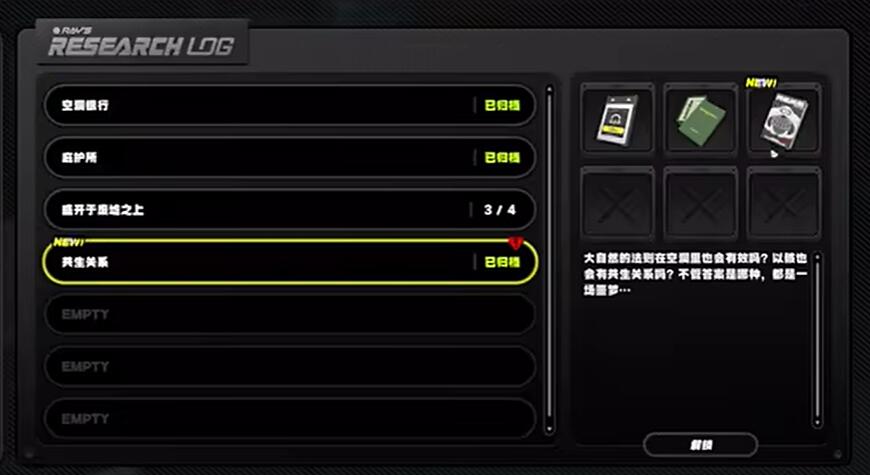This screenshot has height=475, width=870.
Task: Click the first EMPTY log slot
Action: click(290, 314)
